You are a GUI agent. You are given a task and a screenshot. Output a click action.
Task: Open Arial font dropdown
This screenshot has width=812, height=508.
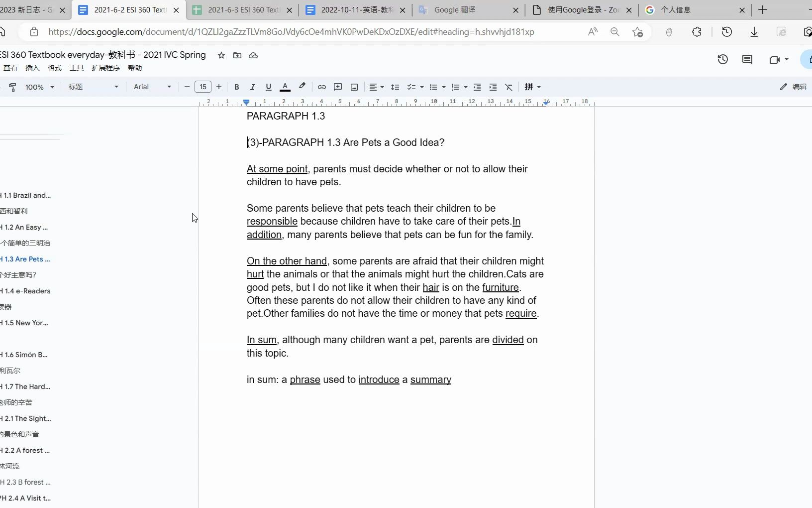pyautogui.click(x=152, y=87)
